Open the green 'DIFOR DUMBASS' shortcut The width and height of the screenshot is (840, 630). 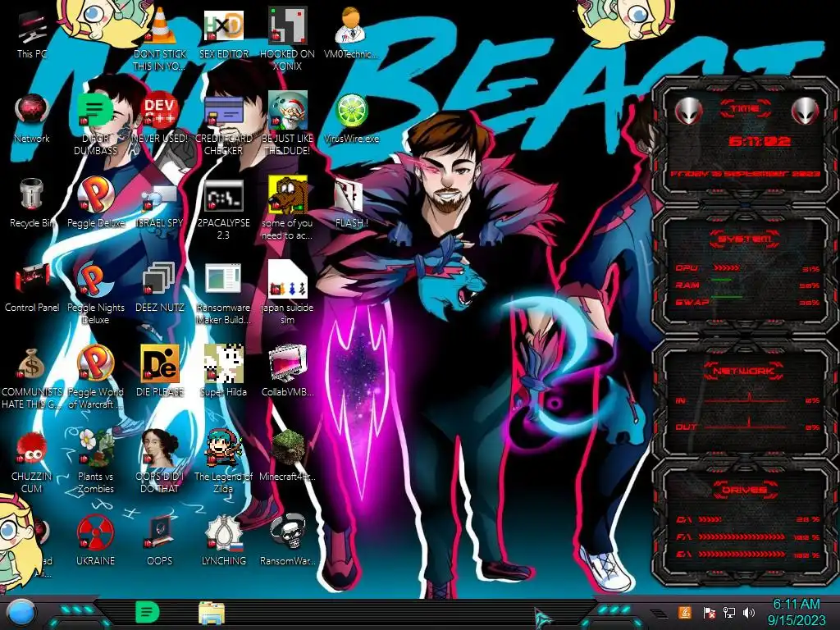coord(95,125)
